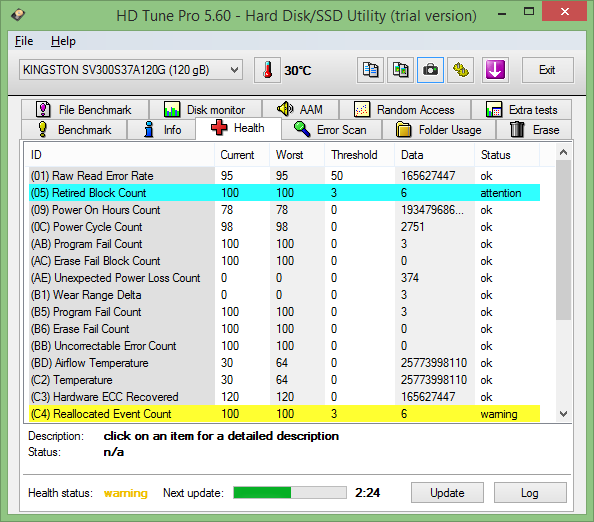This screenshot has height=522, width=594.
Task: Click the 2:24 next update countdown
Action: tap(367, 492)
